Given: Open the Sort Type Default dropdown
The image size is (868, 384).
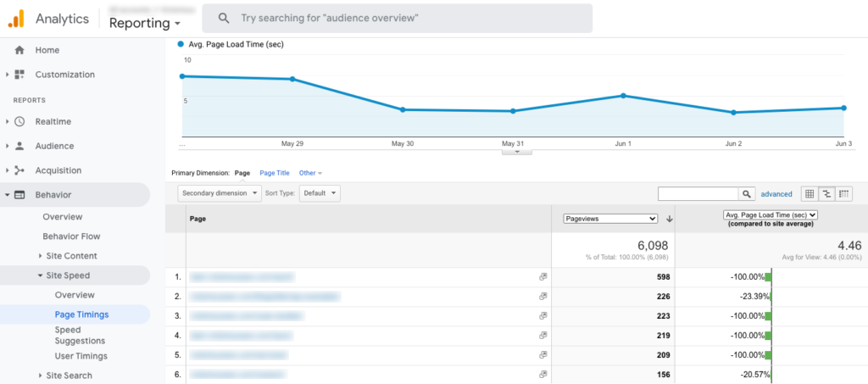Looking at the screenshot, I should click(x=320, y=193).
